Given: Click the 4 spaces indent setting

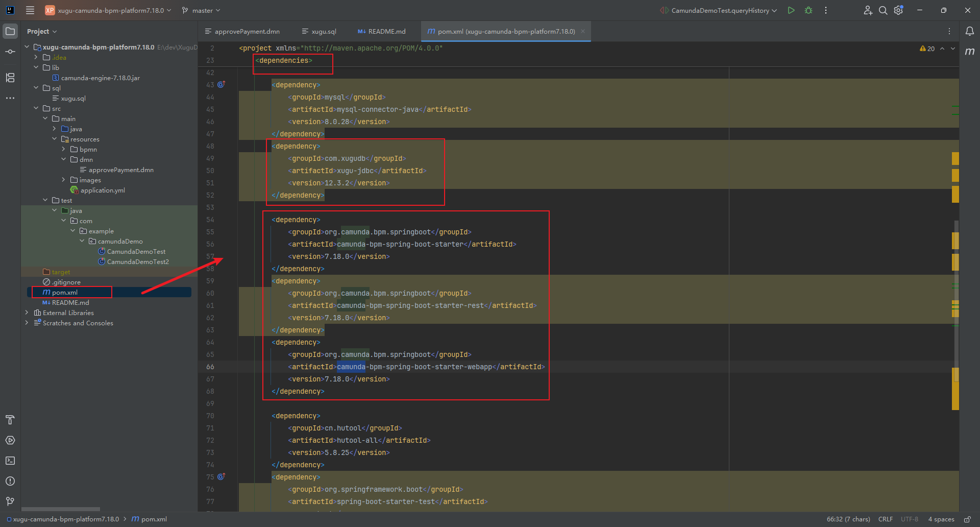Looking at the screenshot, I should click(941, 519).
